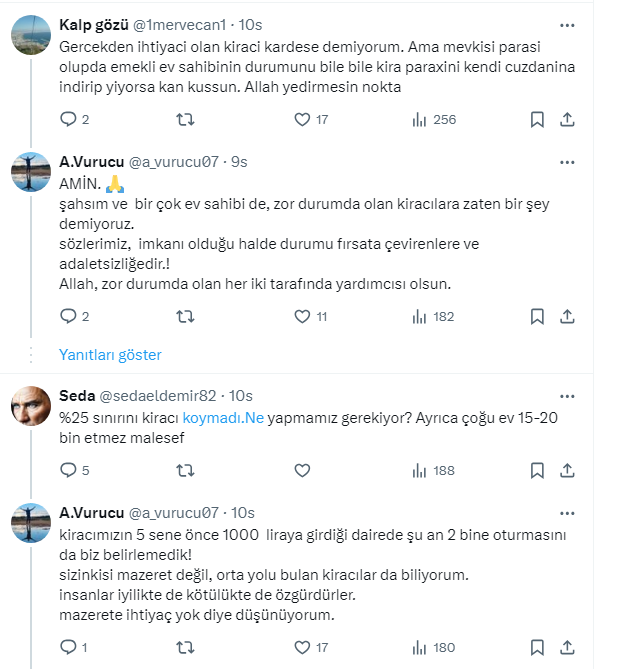Reply to Seda's tweet with 5 replies
Viewport: 618px width, 669px height.
(x=68, y=470)
